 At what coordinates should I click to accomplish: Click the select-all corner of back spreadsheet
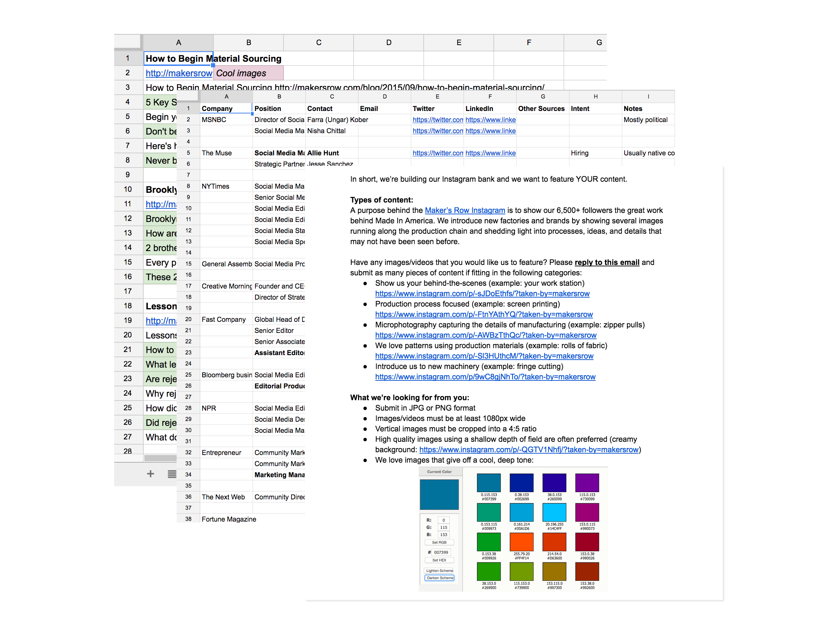tap(128, 42)
